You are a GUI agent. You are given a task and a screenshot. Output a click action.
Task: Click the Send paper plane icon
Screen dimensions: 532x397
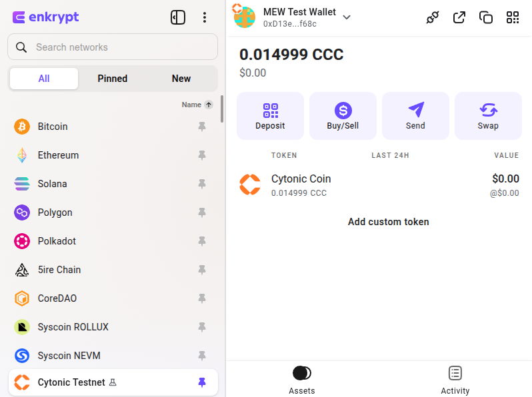tap(415, 111)
